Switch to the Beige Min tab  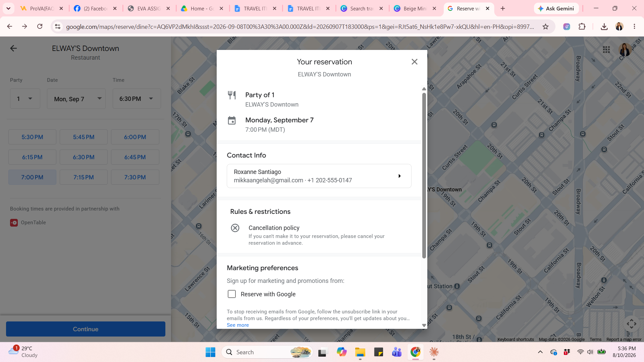pos(415,8)
